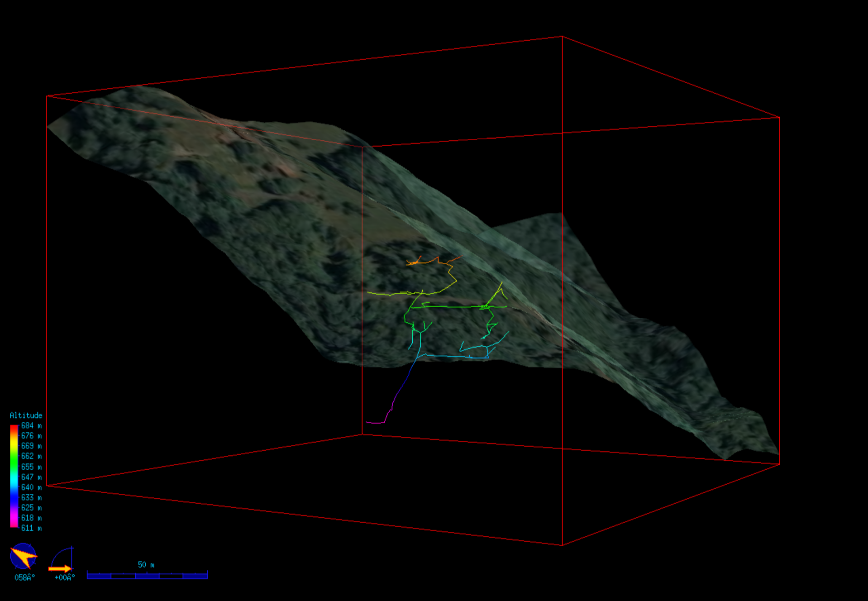Click the magenta lowest cave passage end

(x=375, y=423)
